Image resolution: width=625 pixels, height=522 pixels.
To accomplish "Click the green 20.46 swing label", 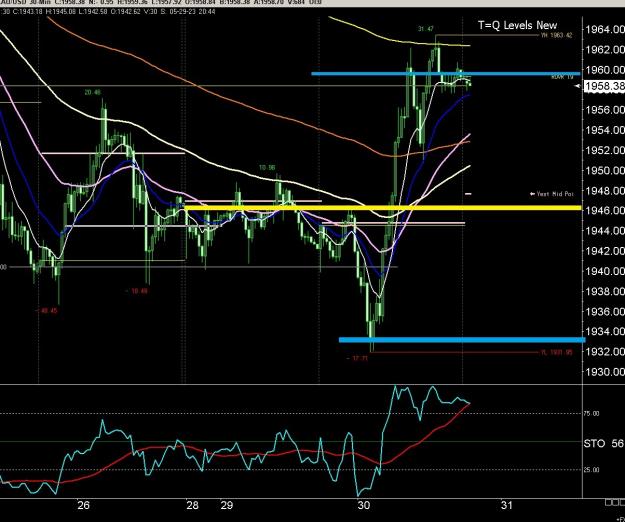I will pyautogui.click(x=92, y=92).
